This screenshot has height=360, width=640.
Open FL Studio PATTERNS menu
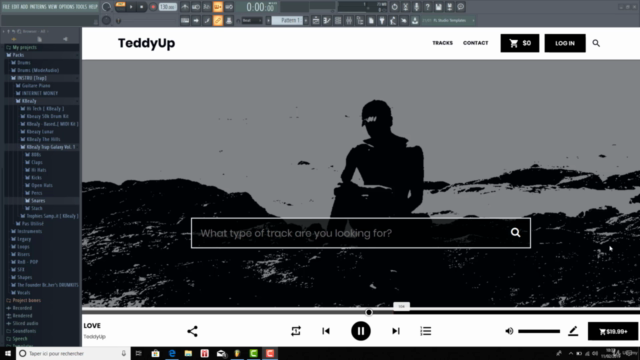pyautogui.click(x=38, y=7)
